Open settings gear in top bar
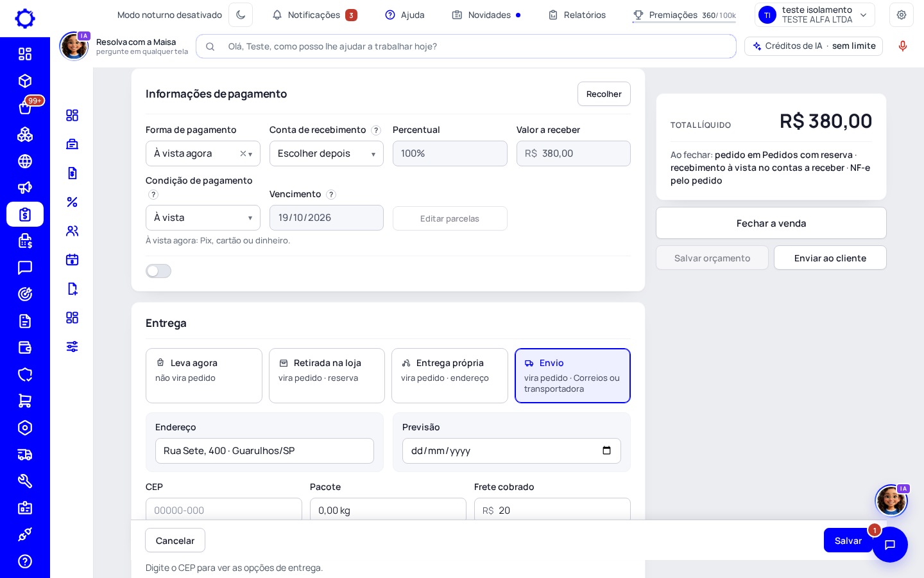 click(902, 15)
